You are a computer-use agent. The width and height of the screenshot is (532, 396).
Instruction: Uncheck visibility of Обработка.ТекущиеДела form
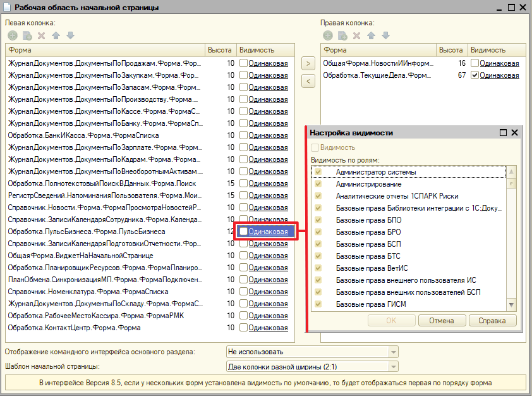pyautogui.click(x=475, y=75)
